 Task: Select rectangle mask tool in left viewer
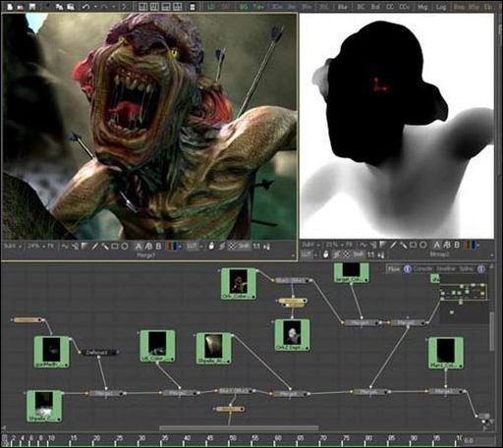click(x=115, y=247)
